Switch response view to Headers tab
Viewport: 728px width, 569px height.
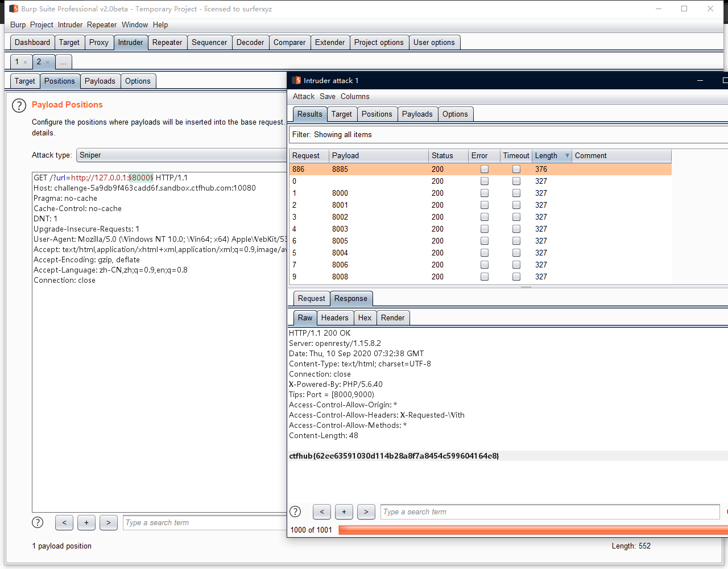click(x=334, y=318)
